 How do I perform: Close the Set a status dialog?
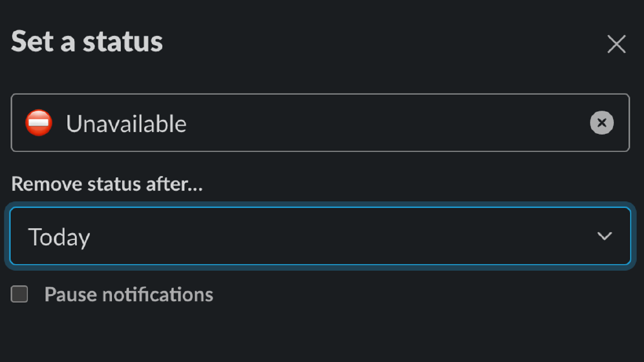[x=616, y=44]
